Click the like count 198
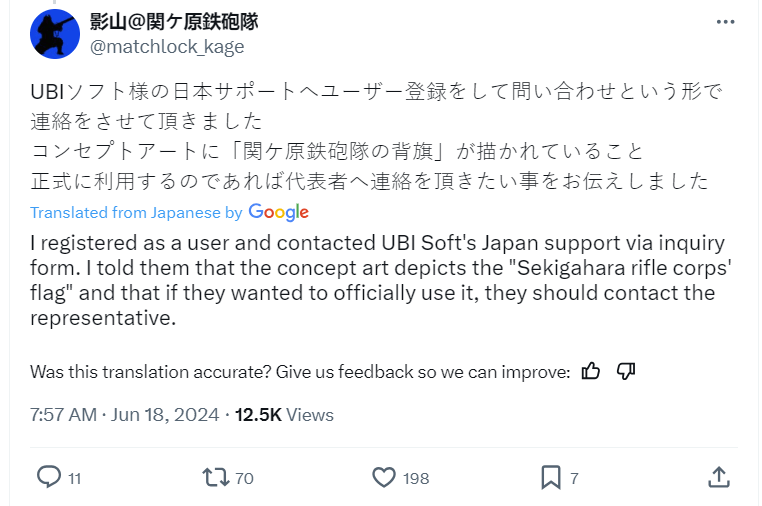 [416, 478]
